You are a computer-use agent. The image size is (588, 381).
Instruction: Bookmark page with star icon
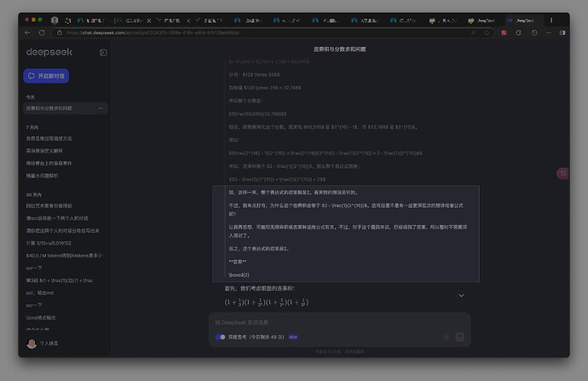[x=487, y=32]
